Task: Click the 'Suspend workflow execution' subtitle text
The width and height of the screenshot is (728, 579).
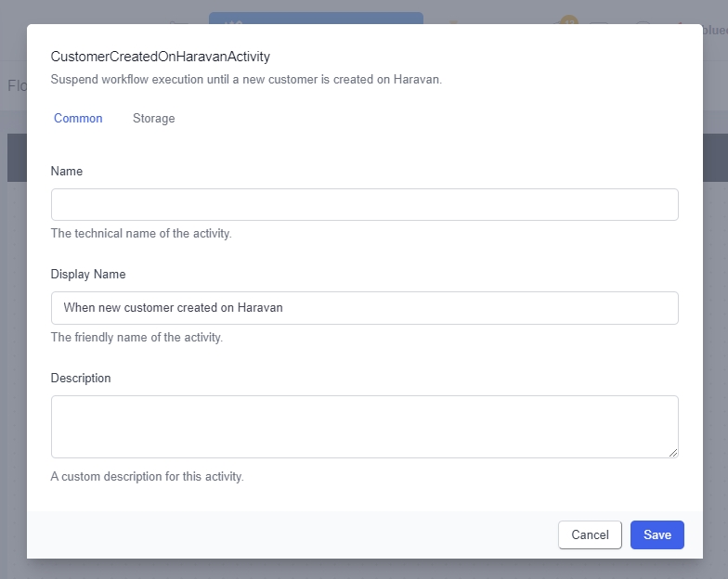Action: 246,80
